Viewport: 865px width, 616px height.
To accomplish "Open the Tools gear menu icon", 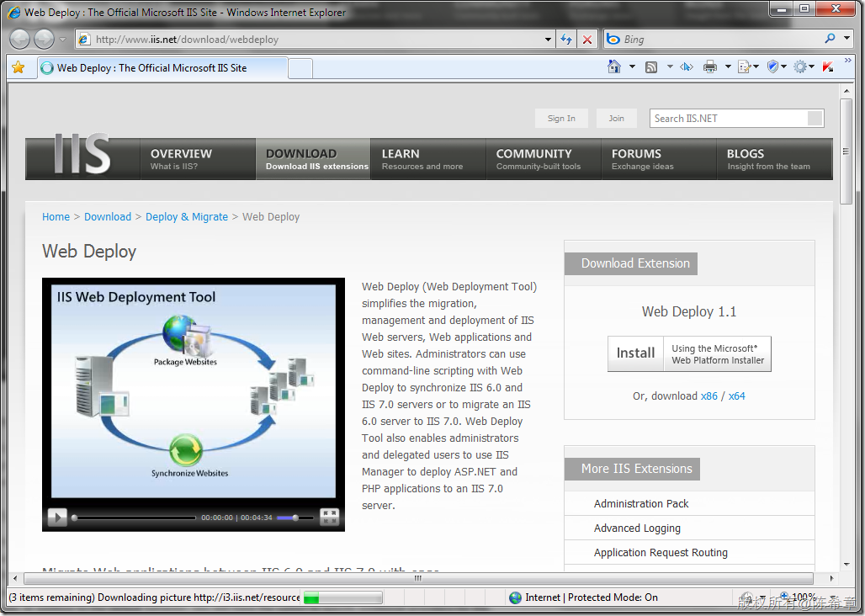I will [804, 67].
